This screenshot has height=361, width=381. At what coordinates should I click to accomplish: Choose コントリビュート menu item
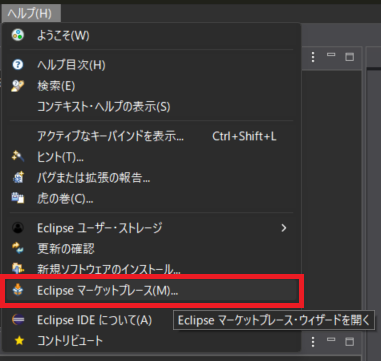point(152,341)
